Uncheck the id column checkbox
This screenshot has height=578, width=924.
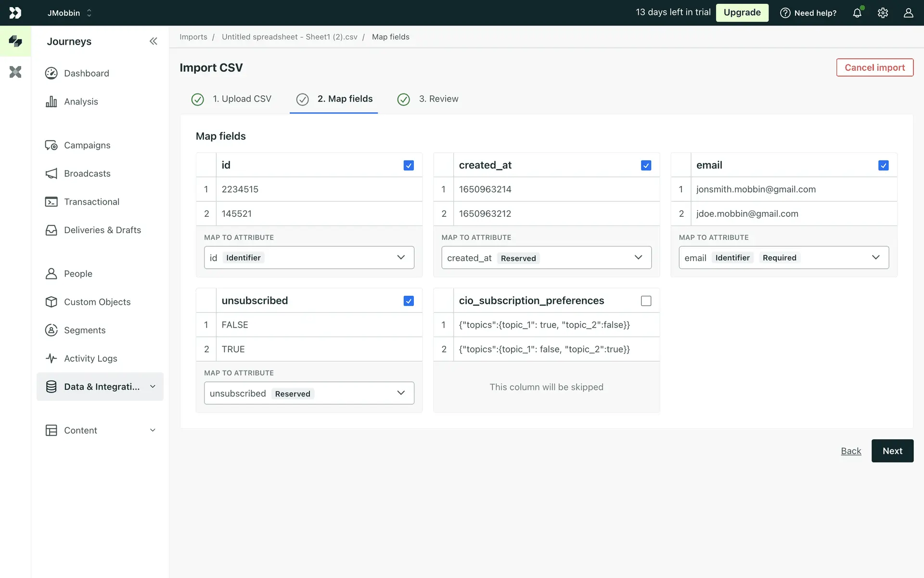click(409, 165)
